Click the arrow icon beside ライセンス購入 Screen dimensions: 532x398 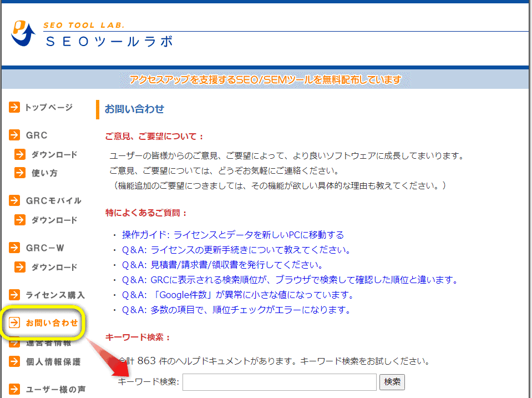[x=14, y=294]
